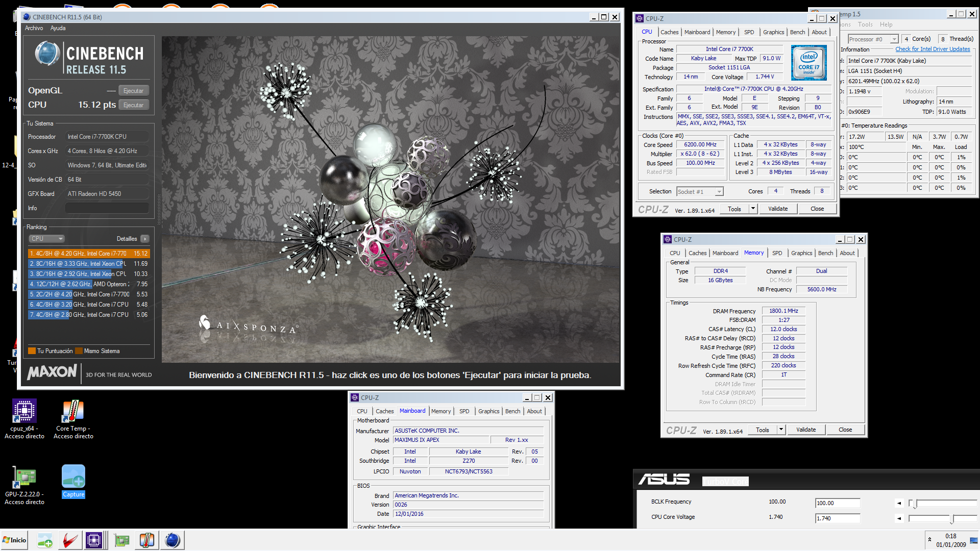
Task: Click Close in the CPU-Z Memory window
Action: coord(845,430)
